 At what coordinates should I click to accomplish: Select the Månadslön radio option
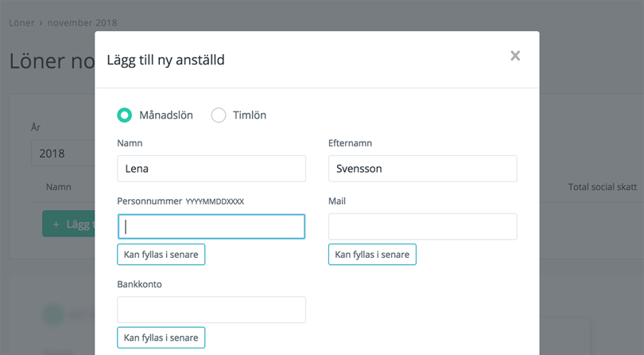125,115
